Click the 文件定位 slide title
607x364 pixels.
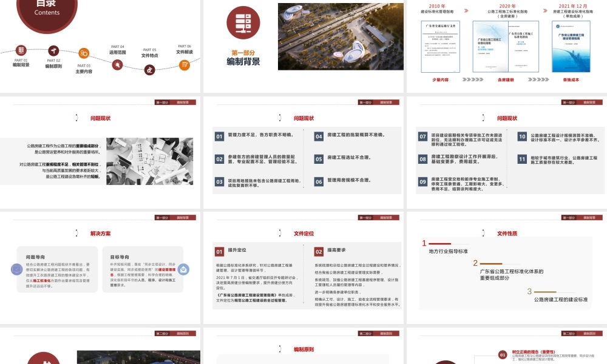tap(304, 234)
